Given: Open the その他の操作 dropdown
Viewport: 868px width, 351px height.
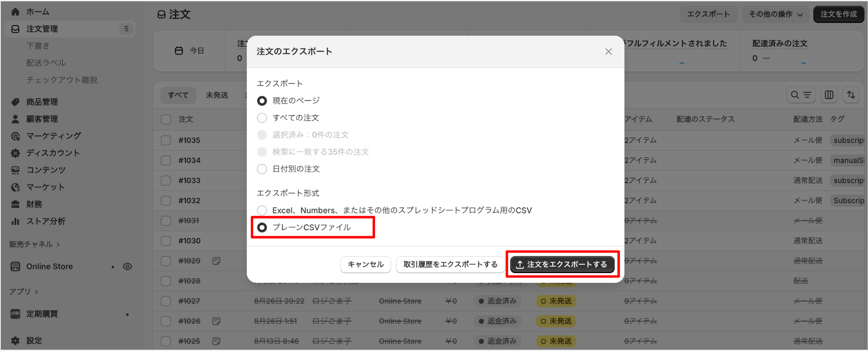Looking at the screenshot, I should 775,14.
